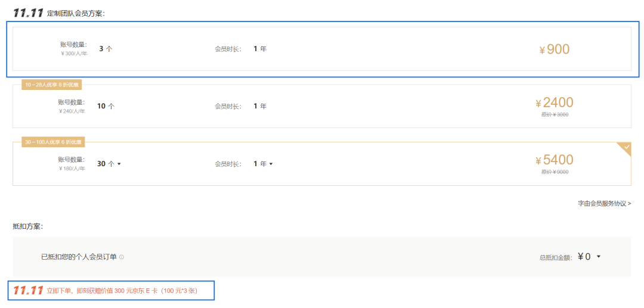Click the 11.11 logo beside 定制团队会员方案
Viewport: 644px width, 308px height.
tap(28, 13)
